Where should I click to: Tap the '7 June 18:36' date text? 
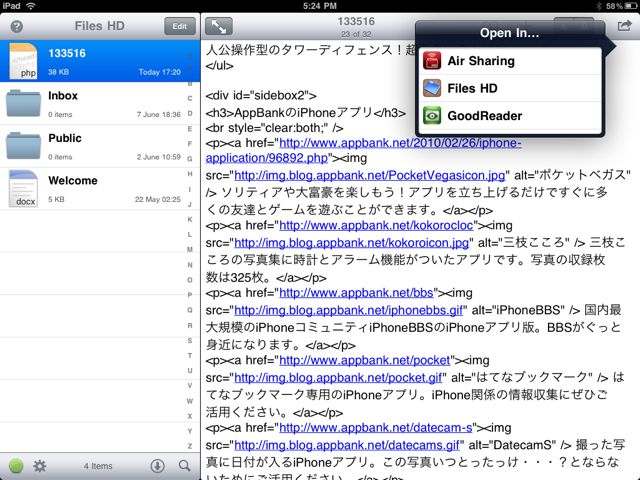[x=158, y=115]
